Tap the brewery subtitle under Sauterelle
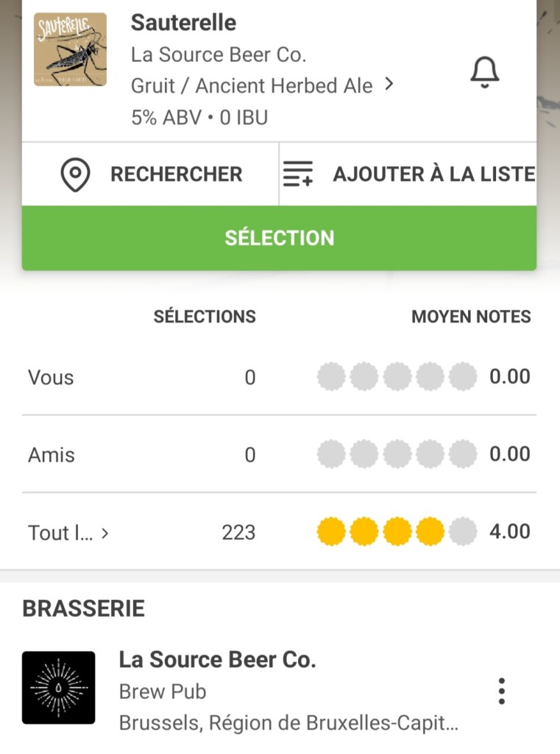Viewport: 560px width, 754px height. point(218,54)
